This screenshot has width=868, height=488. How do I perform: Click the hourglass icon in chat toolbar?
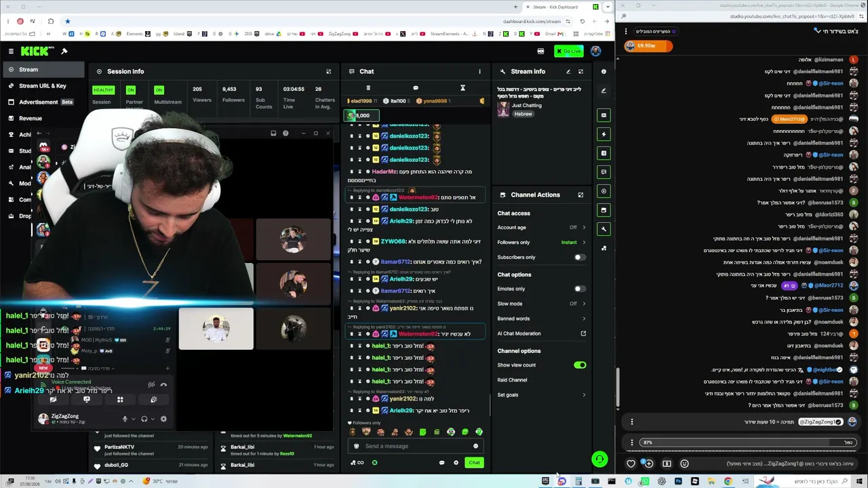462,88
